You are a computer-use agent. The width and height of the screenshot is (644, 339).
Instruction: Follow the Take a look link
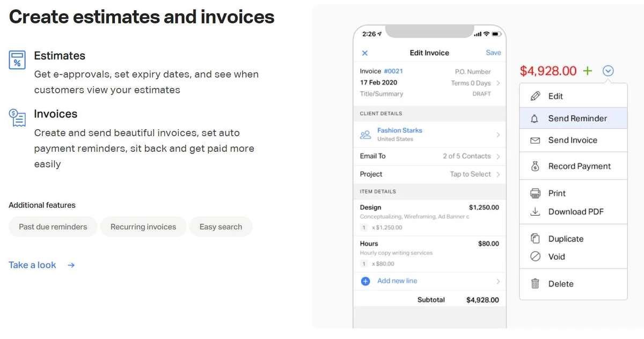[32, 265]
